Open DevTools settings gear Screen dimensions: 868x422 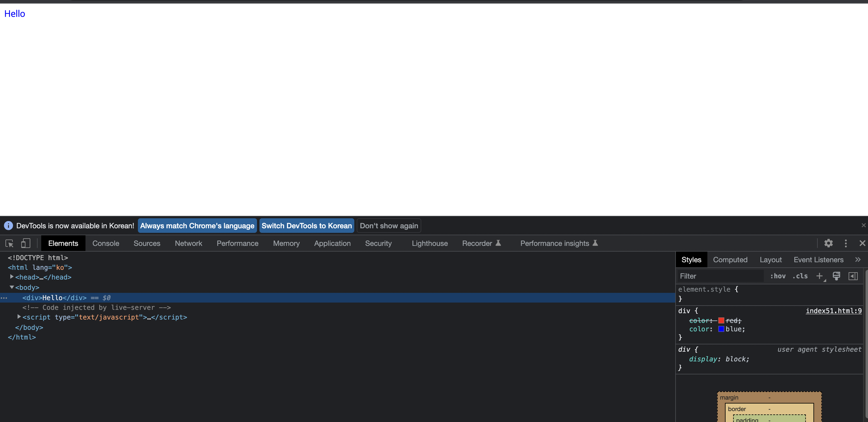coord(829,243)
